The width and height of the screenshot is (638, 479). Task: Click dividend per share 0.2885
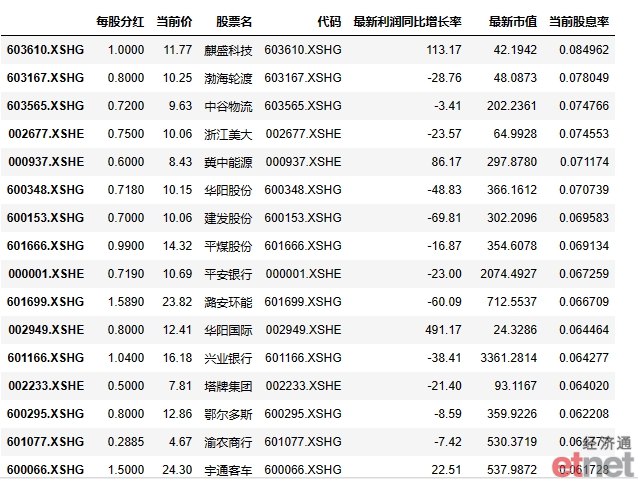126,442
